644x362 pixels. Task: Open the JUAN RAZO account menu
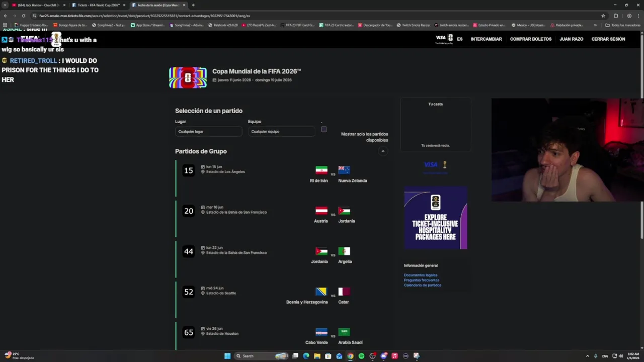571,39
